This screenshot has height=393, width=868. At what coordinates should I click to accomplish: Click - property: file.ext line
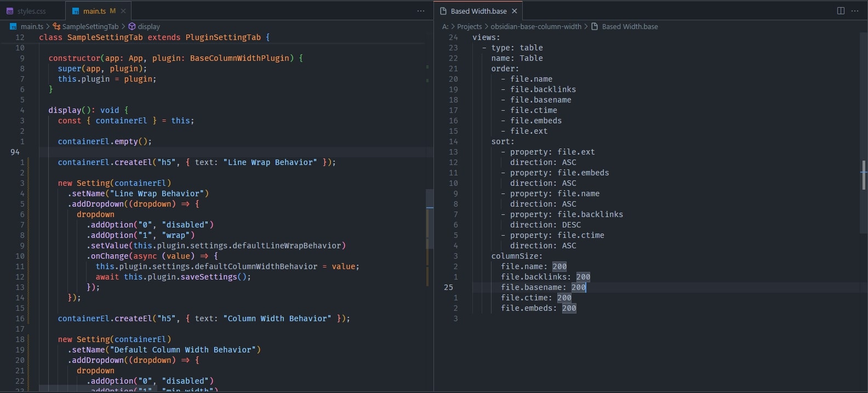[x=547, y=152]
